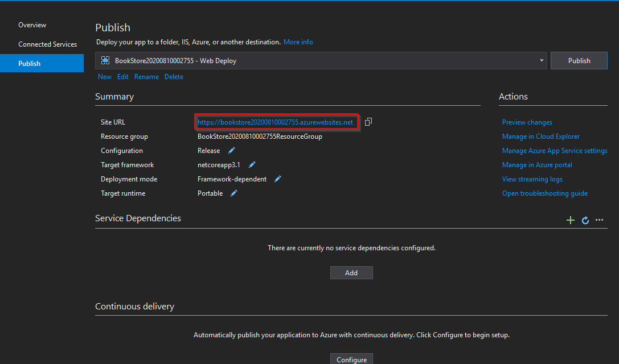This screenshot has height=364, width=619.
Task: Click the pencil icon next to Framework-dependent
Action: [278, 179]
